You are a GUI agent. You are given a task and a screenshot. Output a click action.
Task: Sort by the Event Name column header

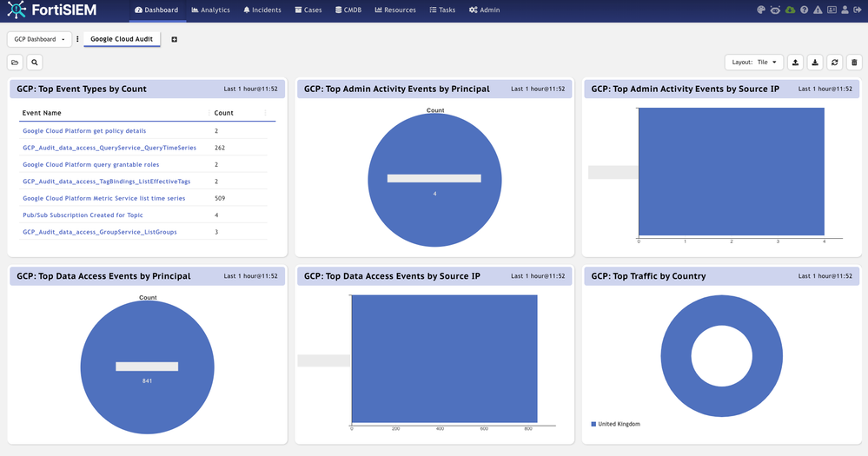click(x=42, y=113)
